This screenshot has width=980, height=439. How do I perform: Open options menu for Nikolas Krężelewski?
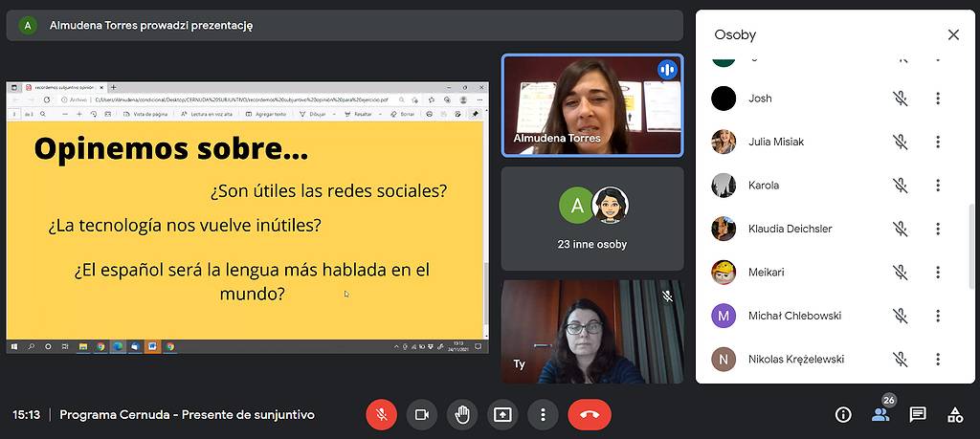(x=938, y=359)
